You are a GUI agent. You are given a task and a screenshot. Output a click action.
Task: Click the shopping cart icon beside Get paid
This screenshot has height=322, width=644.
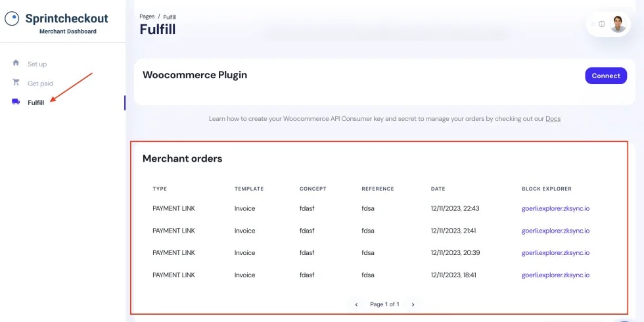pyautogui.click(x=16, y=82)
